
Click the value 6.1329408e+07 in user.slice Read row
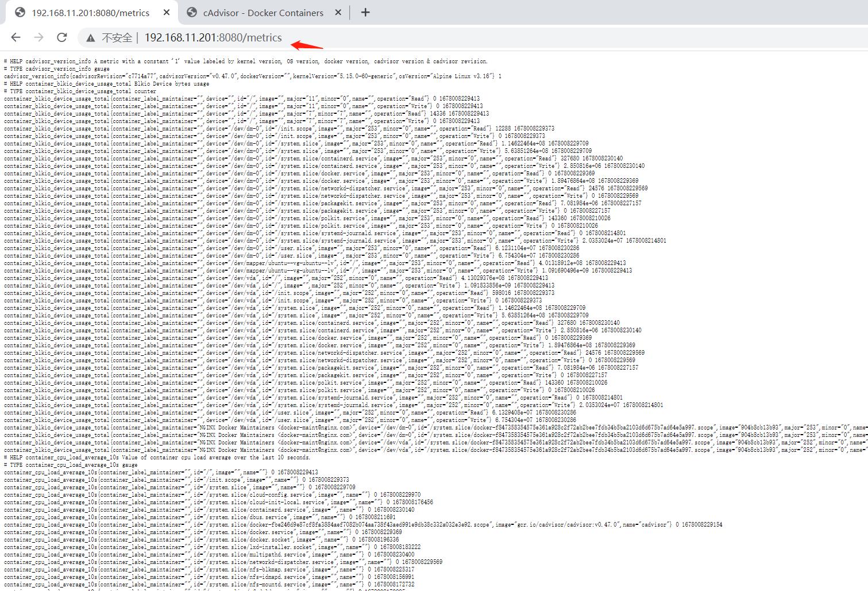[512, 412]
